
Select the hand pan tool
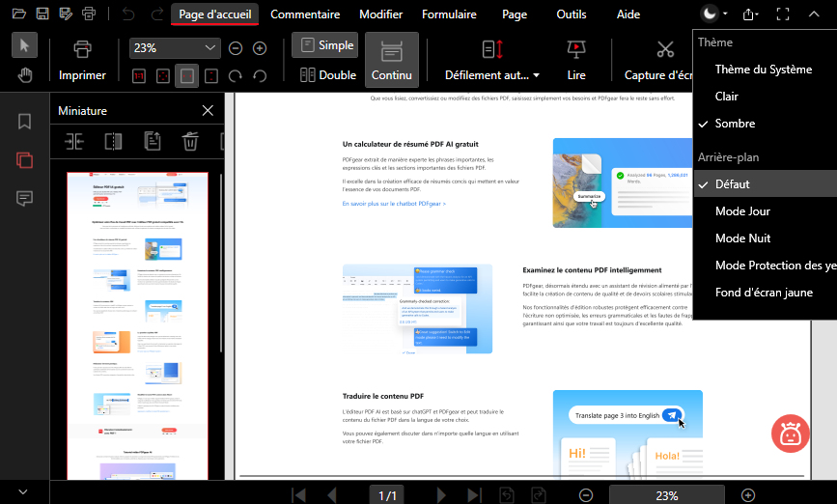[26, 75]
